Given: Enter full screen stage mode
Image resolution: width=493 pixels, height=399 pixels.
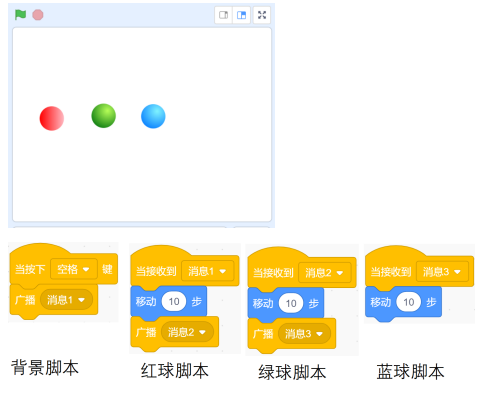Looking at the screenshot, I should pos(262,15).
